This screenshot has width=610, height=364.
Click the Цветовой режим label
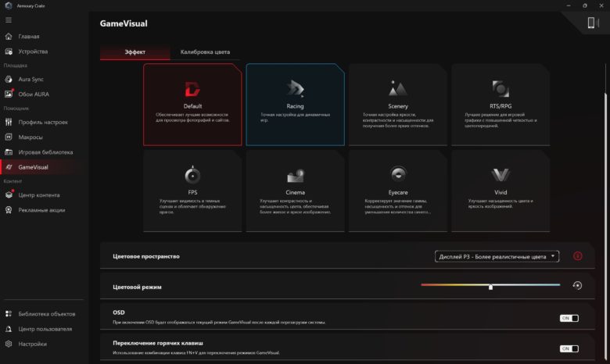pyautogui.click(x=137, y=287)
